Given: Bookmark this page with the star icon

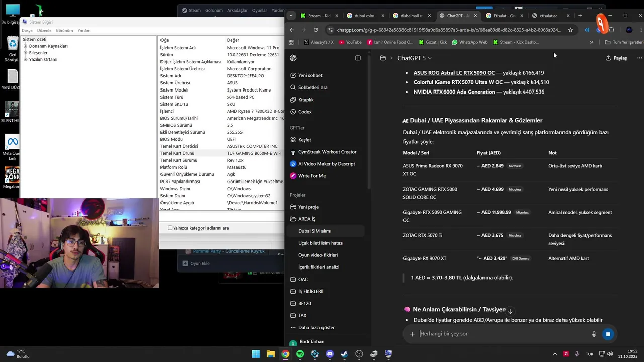Looking at the screenshot, I should pyautogui.click(x=570, y=30).
